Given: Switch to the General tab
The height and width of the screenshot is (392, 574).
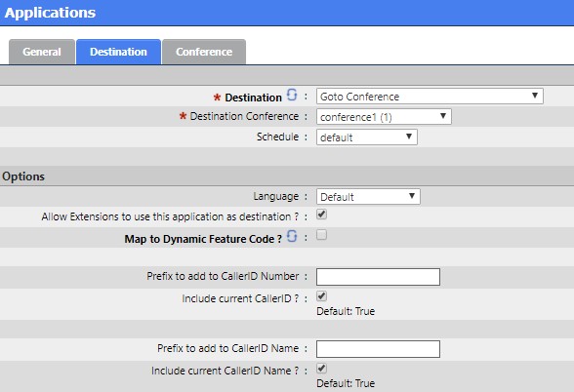Looking at the screenshot, I should (42, 52).
